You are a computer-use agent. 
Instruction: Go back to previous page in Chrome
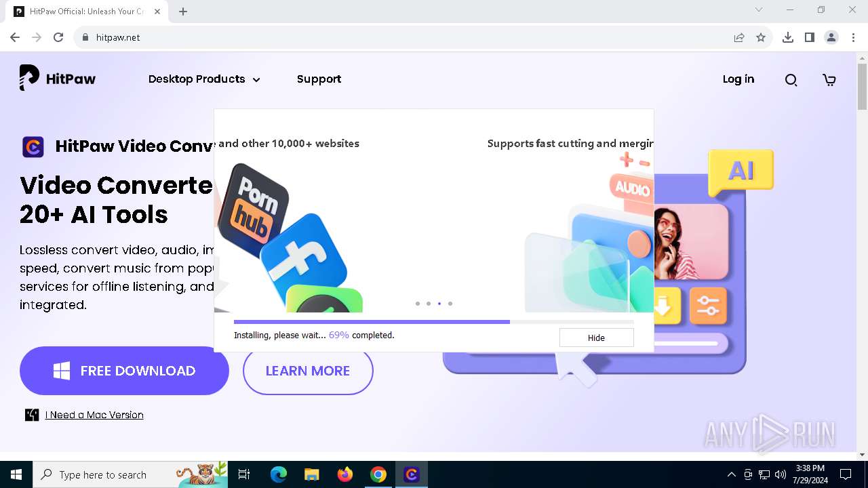coord(15,37)
